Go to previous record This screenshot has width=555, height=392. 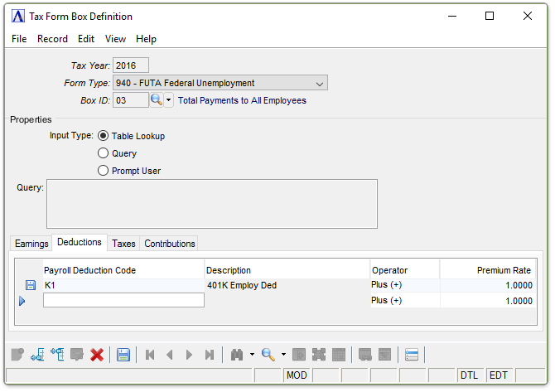coord(170,355)
